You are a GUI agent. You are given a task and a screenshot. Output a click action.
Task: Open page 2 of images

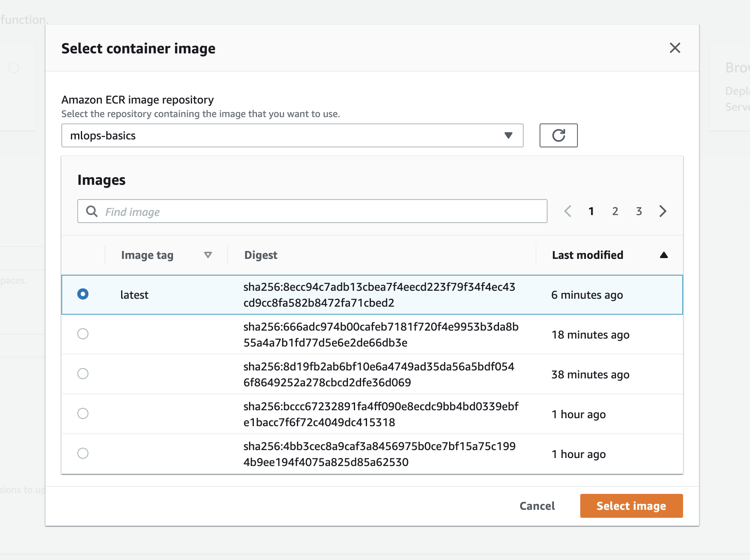point(615,211)
